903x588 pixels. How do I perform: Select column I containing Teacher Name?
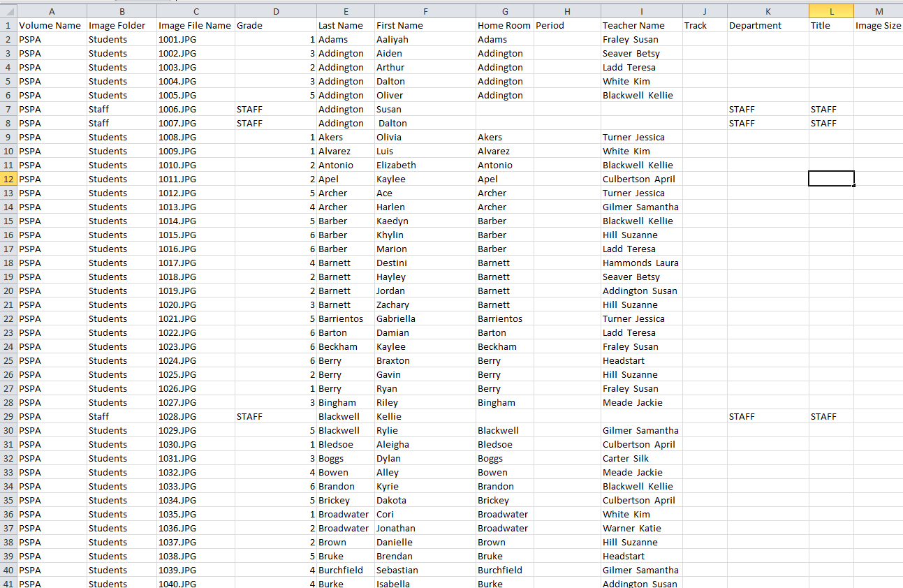641,10
